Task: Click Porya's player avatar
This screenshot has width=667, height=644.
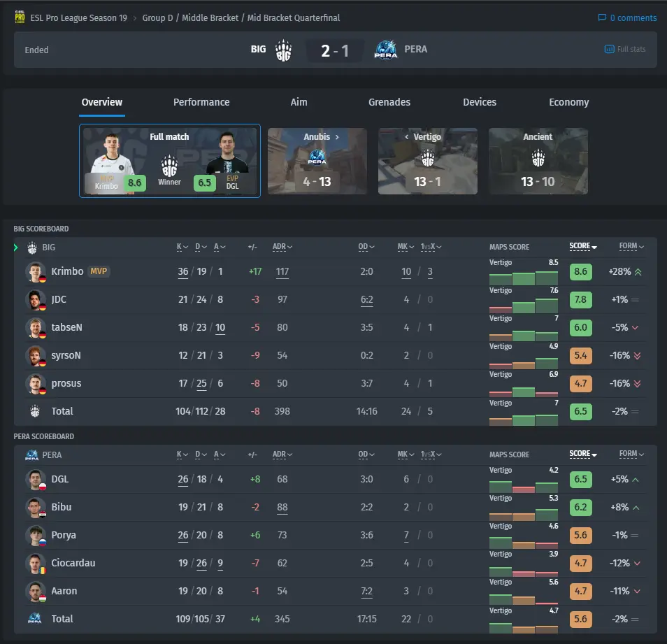Action: pos(35,536)
